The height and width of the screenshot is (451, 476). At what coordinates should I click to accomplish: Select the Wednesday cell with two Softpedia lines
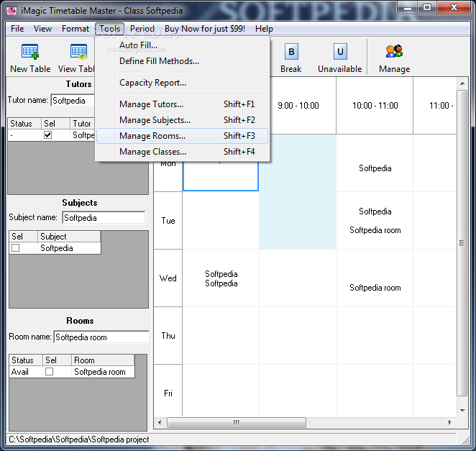click(221, 278)
